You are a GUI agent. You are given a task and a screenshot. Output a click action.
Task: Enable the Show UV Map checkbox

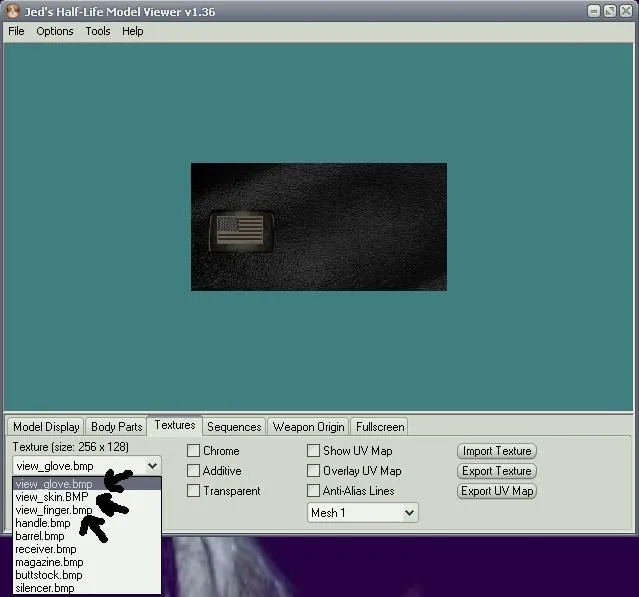(314, 451)
